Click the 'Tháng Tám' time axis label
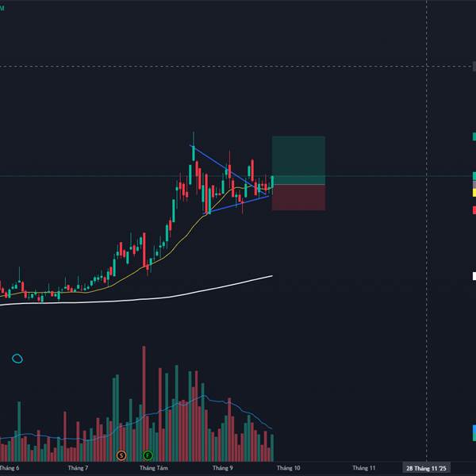The width and height of the screenshot is (476, 476). (154, 468)
